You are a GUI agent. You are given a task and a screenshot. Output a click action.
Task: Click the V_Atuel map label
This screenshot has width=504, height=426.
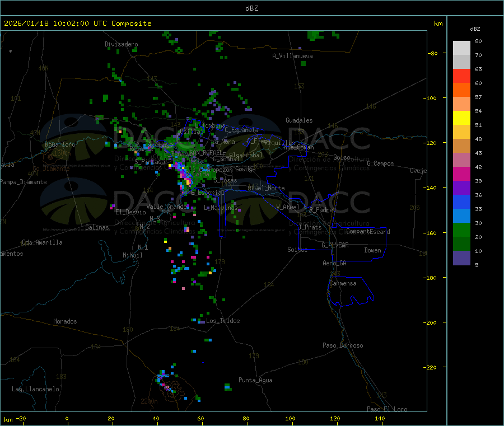[x=288, y=207]
